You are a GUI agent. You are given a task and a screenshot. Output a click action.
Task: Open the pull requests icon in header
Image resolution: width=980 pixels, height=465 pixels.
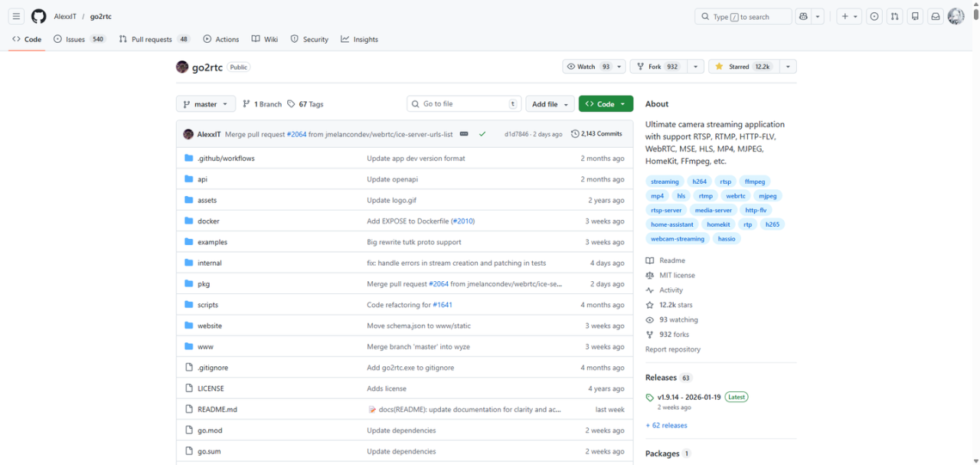click(x=894, y=17)
